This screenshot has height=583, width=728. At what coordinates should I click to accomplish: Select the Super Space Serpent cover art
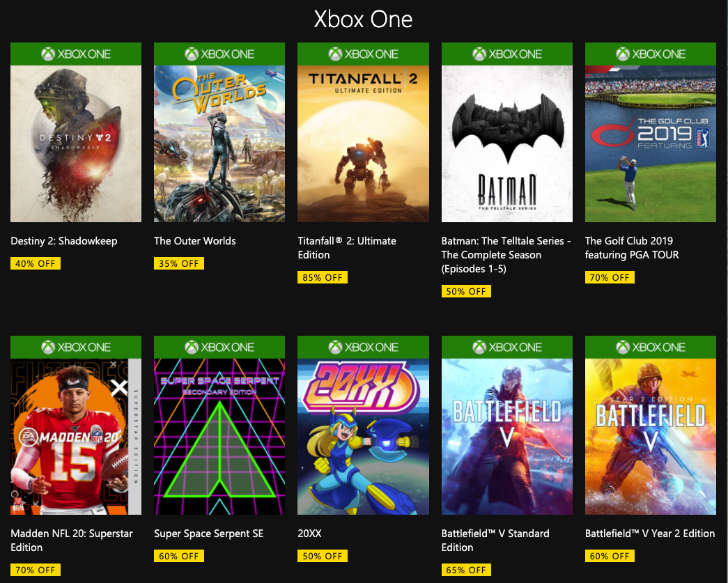tap(219, 436)
